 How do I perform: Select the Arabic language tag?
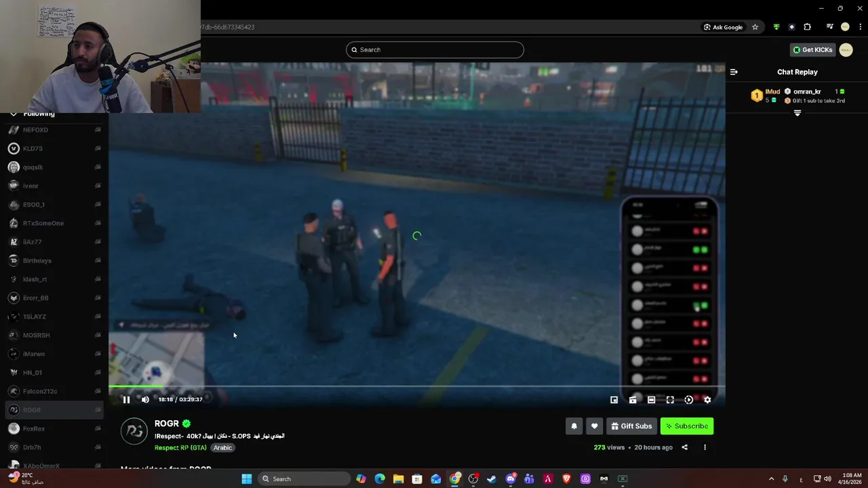[x=222, y=448]
